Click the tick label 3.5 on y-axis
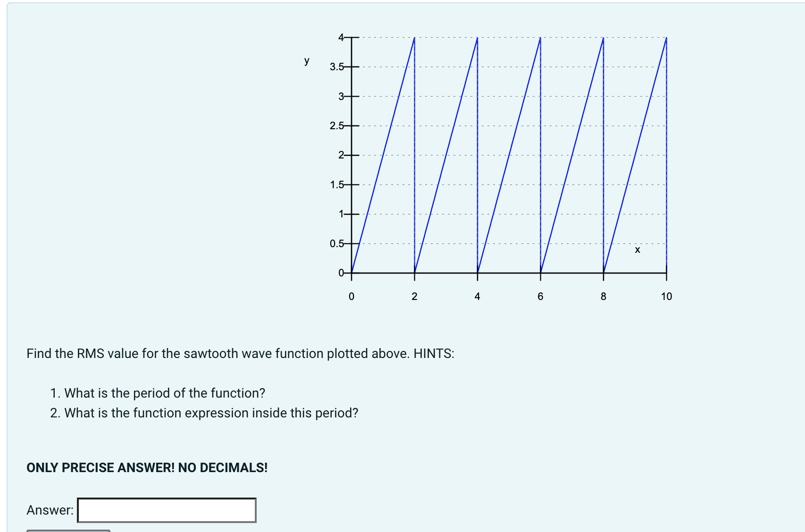The image size is (805, 532). point(336,66)
